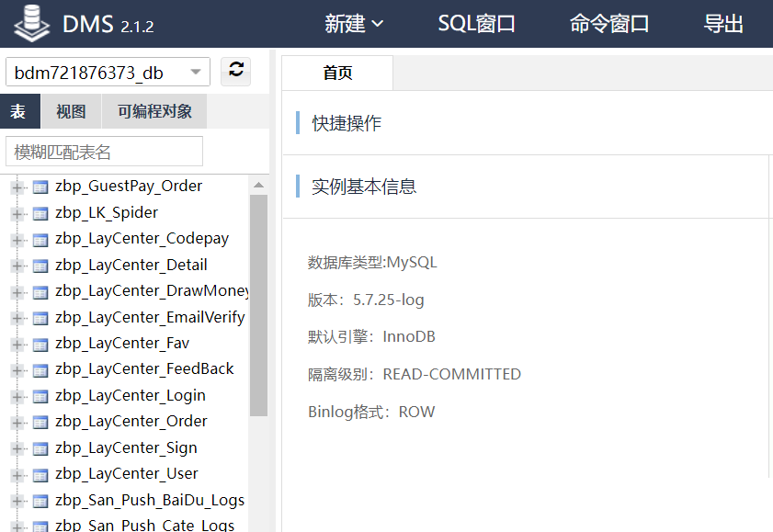Select the zbp_LayCenter_Order table
The width and height of the screenshot is (773, 532).
pyautogui.click(x=131, y=422)
